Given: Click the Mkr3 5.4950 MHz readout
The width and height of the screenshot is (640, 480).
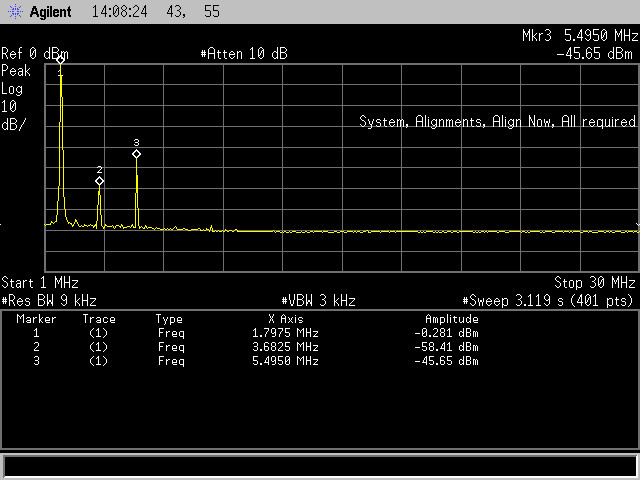Looking at the screenshot, I should tap(580, 36).
